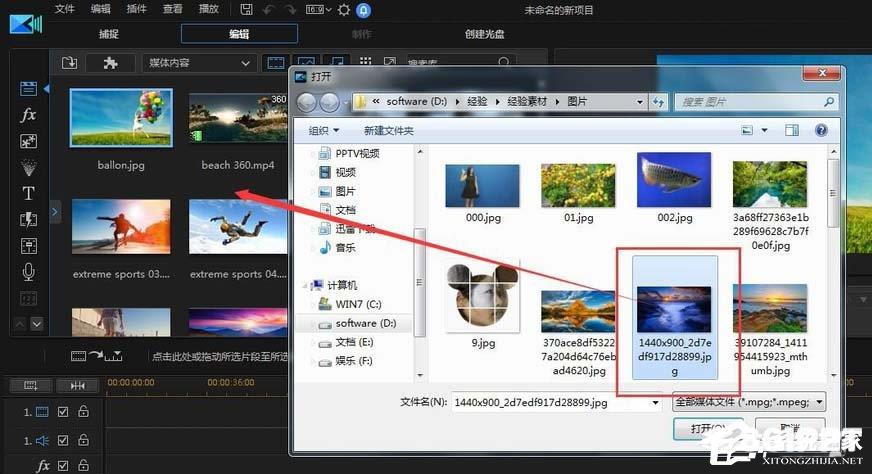Switch to the 创建光盘 tab

(x=484, y=34)
